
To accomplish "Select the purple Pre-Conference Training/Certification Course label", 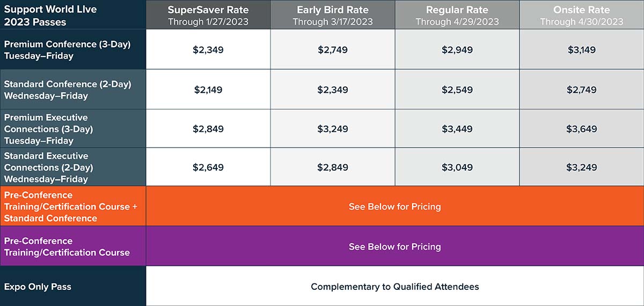I will pos(67,246).
